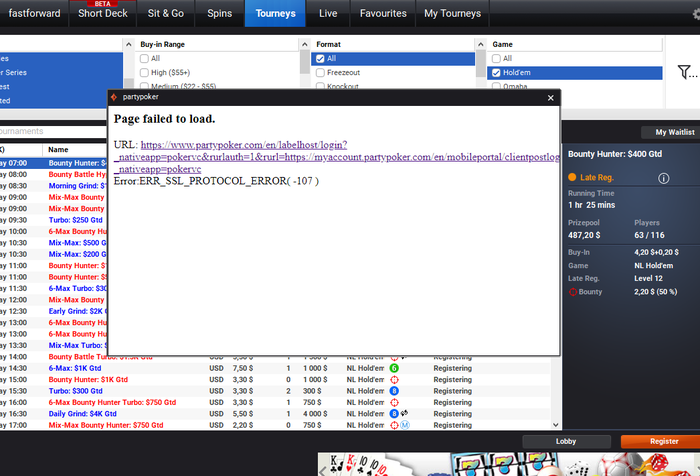
Task: Switch to the Sit & Go tab
Action: (166, 14)
